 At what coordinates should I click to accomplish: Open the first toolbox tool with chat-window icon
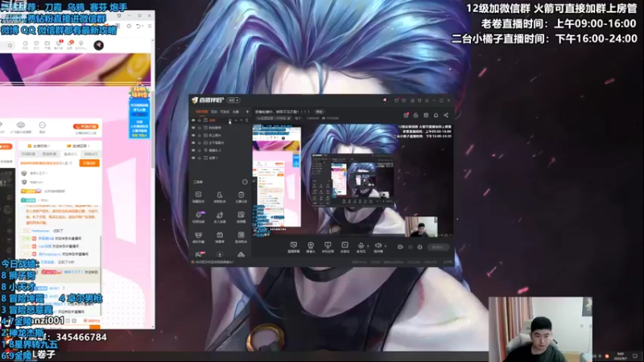pos(198,196)
